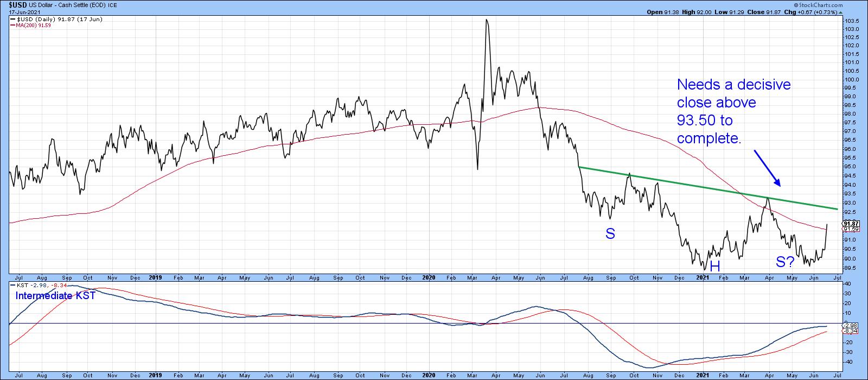The height and width of the screenshot is (380, 868).
Task: Click the 'Intermediate KST' panel label
Action: pos(49,296)
